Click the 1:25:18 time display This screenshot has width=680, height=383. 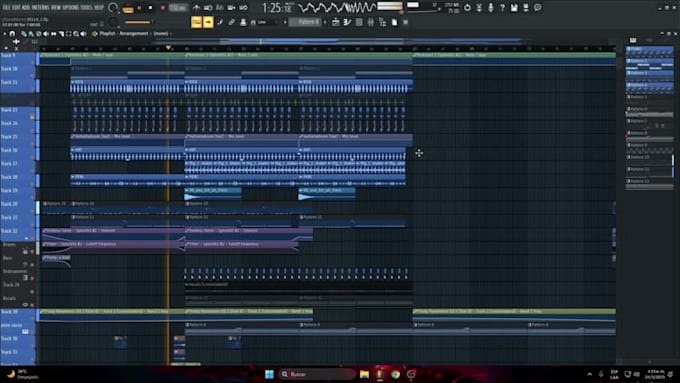277,8
